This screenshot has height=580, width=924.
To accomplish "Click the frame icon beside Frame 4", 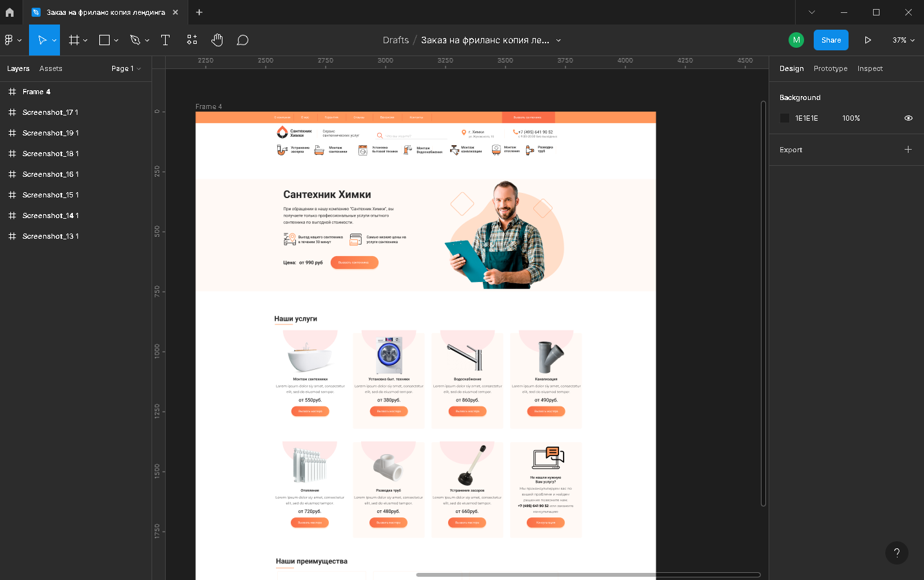I will point(12,92).
